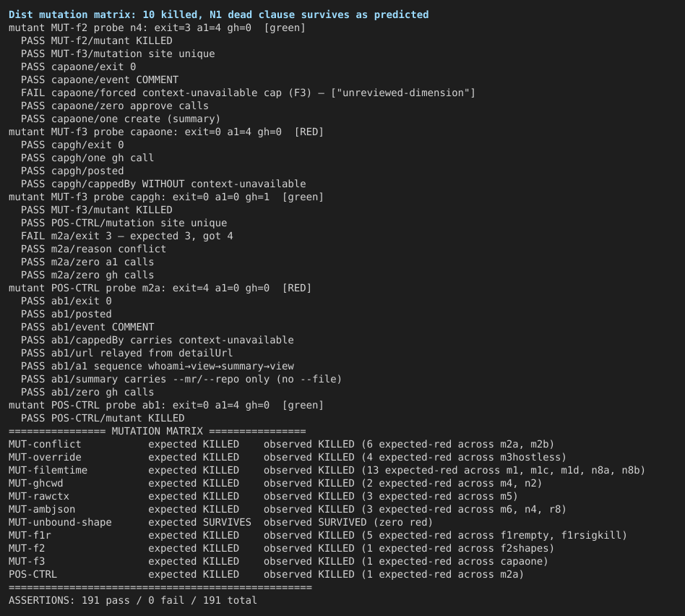Click 'PASS ab1/a1 sequence whoami→view→summary→view' line

coord(158,366)
